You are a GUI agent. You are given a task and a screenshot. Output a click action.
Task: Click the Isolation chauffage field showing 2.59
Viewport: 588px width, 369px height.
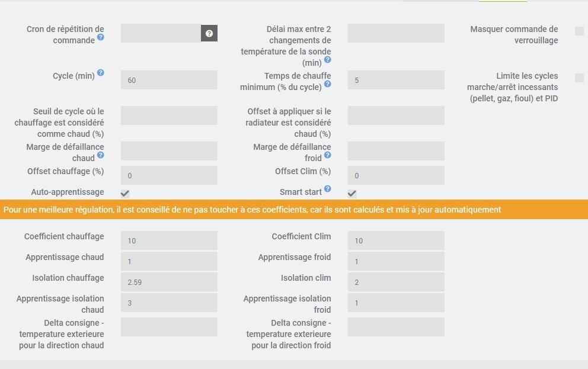169,282
